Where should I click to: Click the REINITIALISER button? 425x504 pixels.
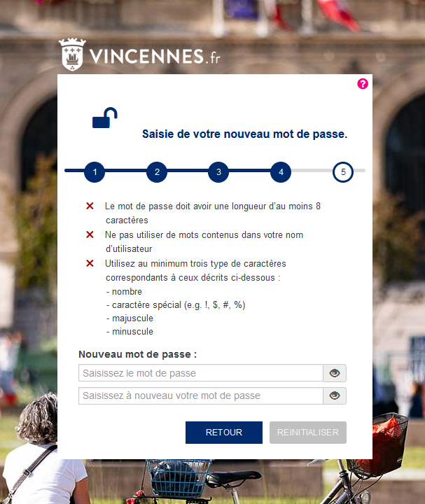tap(308, 433)
